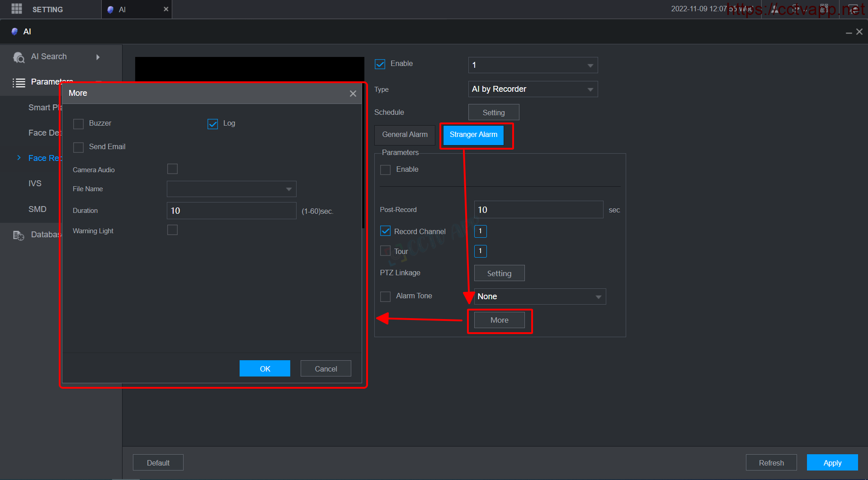Click the Duration input field
Image resolution: width=868 pixels, height=480 pixels.
(231, 211)
